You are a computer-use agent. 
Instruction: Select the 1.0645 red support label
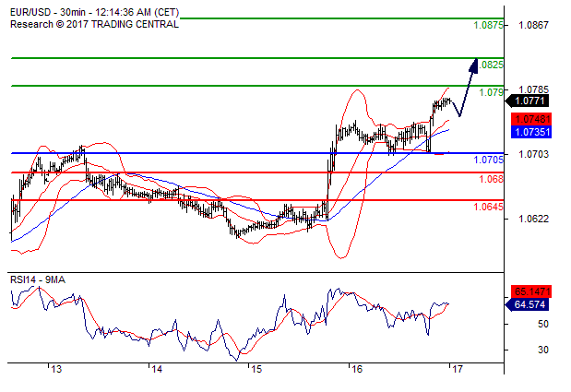coord(488,207)
